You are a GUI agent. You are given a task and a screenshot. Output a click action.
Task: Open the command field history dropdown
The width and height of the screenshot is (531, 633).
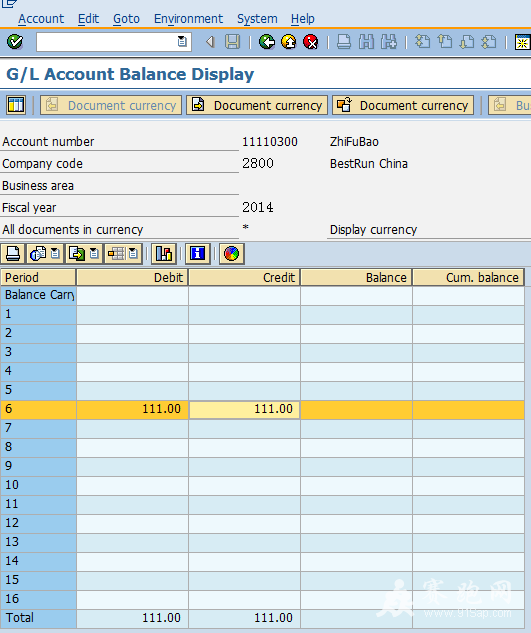[182, 42]
